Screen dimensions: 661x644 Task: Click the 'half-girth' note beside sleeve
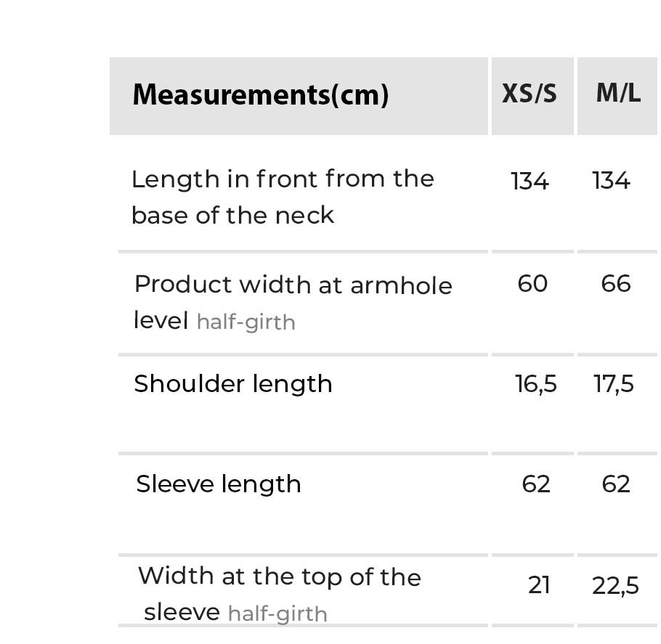tap(277, 614)
